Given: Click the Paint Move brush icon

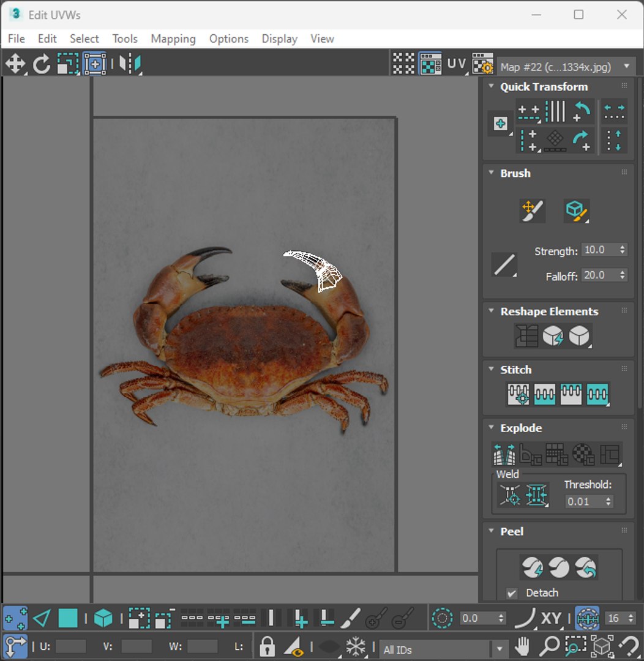Looking at the screenshot, I should [x=533, y=211].
